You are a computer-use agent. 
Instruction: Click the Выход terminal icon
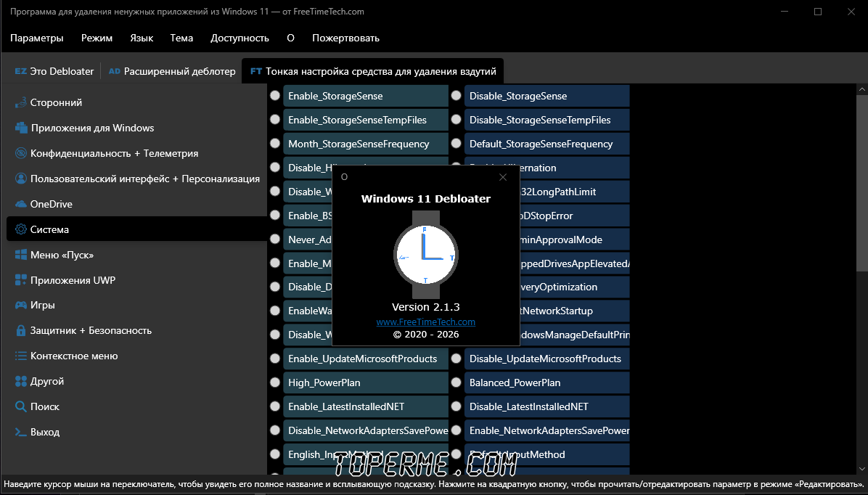click(20, 432)
